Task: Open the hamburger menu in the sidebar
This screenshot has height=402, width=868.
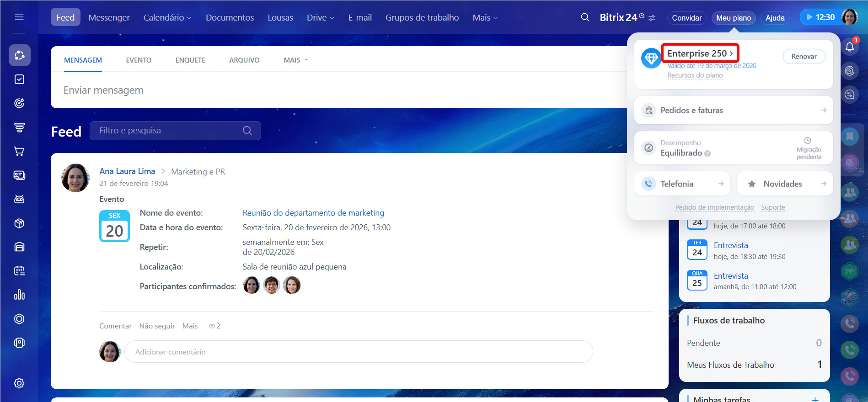Action: coord(19,17)
